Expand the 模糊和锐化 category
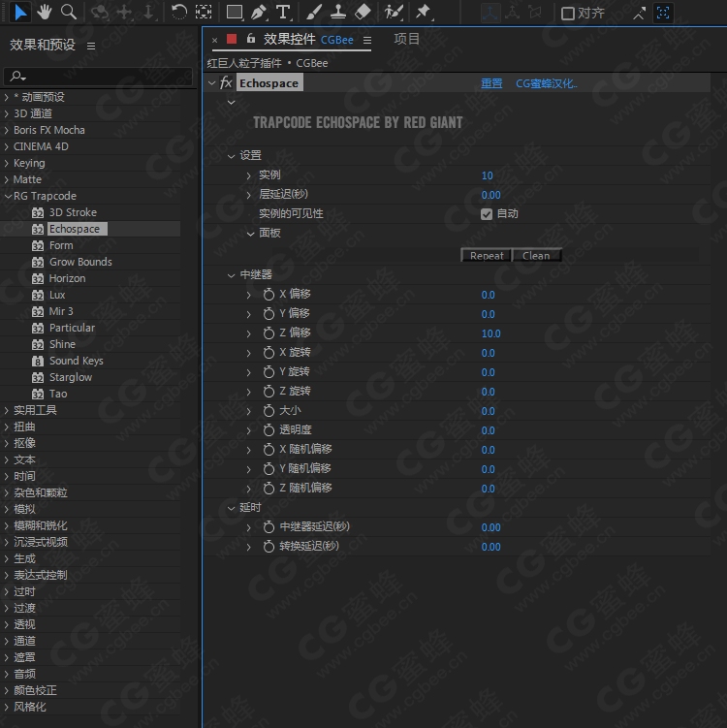This screenshot has height=728, width=727. tap(7, 525)
